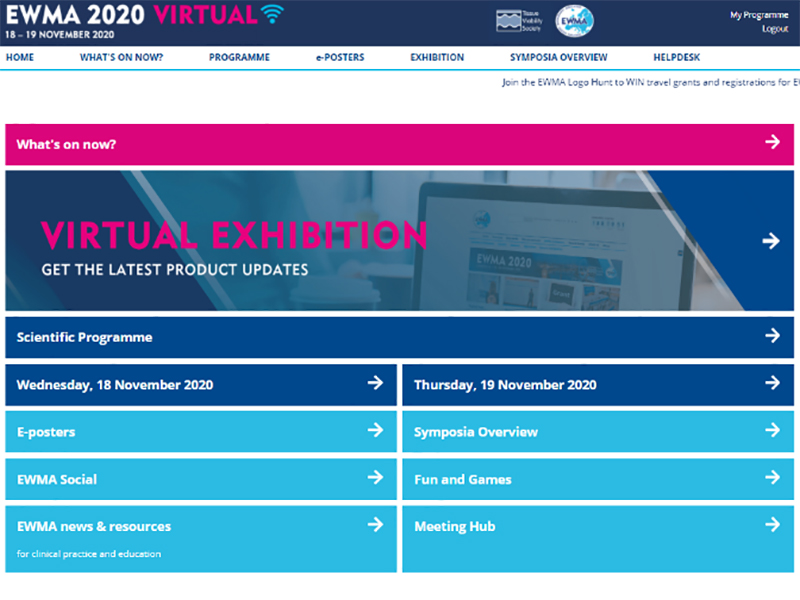The height and width of the screenshot is (600, 800).
Task: Open WHAT'S ON NOW? in the top navigation
Action: [121, 58]
